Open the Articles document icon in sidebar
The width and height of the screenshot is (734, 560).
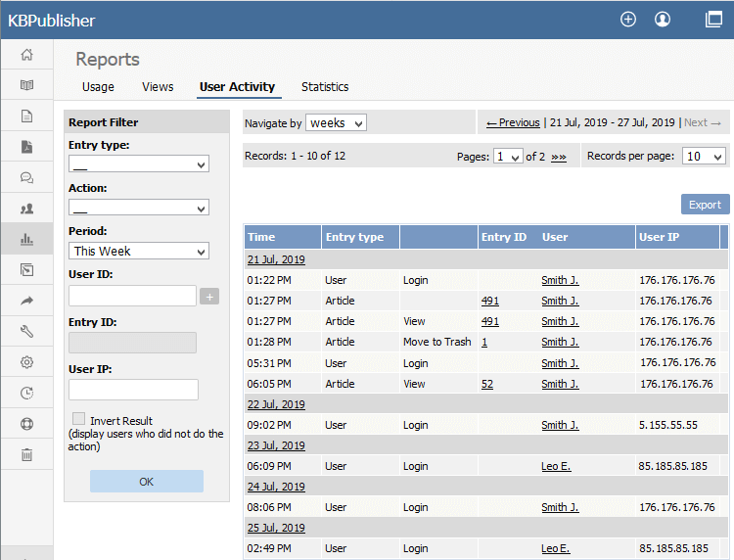[x=26, y=117]
